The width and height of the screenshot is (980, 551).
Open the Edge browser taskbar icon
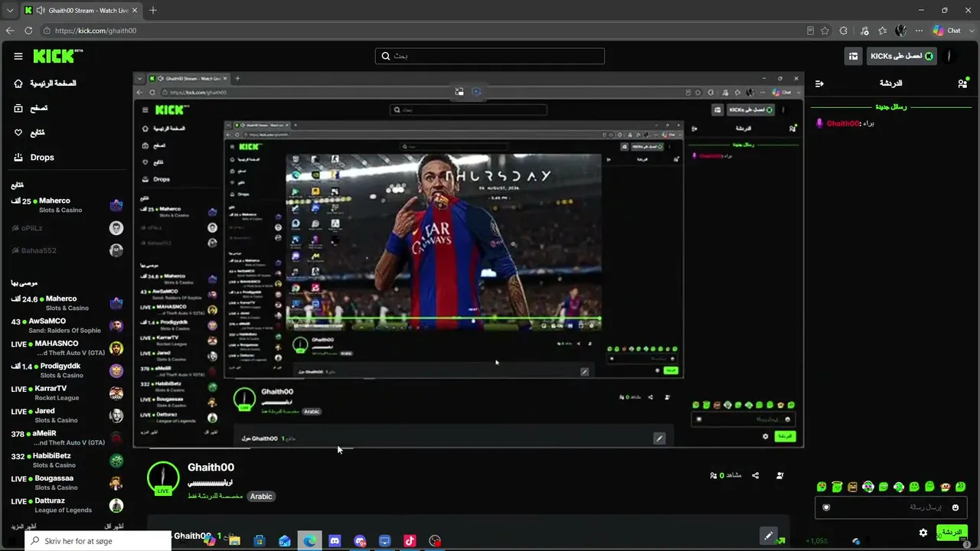coord(310,541)
